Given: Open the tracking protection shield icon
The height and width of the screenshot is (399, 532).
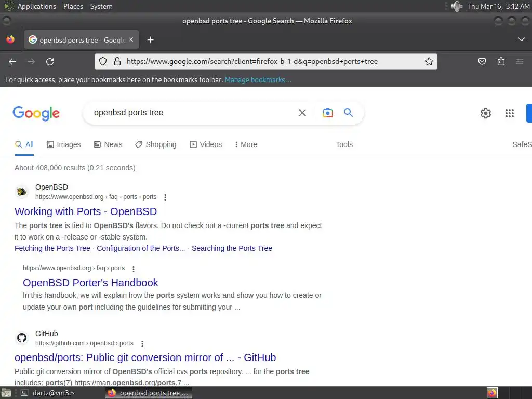Looking at the screenshot, I should click(103, 61).
